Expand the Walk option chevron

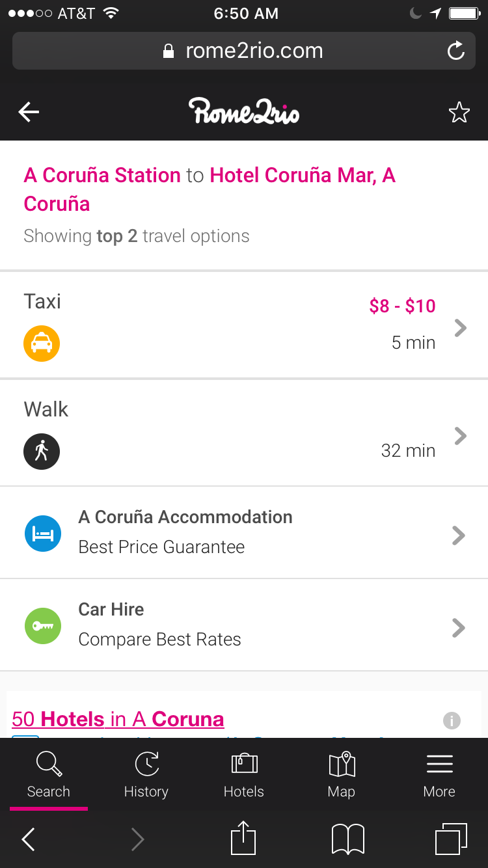tap(460, 435)
